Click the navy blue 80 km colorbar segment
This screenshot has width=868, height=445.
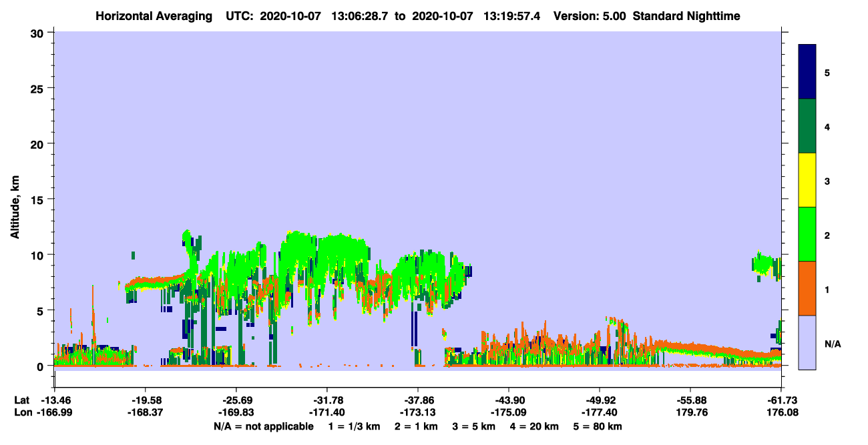click(x=807, y=72)
